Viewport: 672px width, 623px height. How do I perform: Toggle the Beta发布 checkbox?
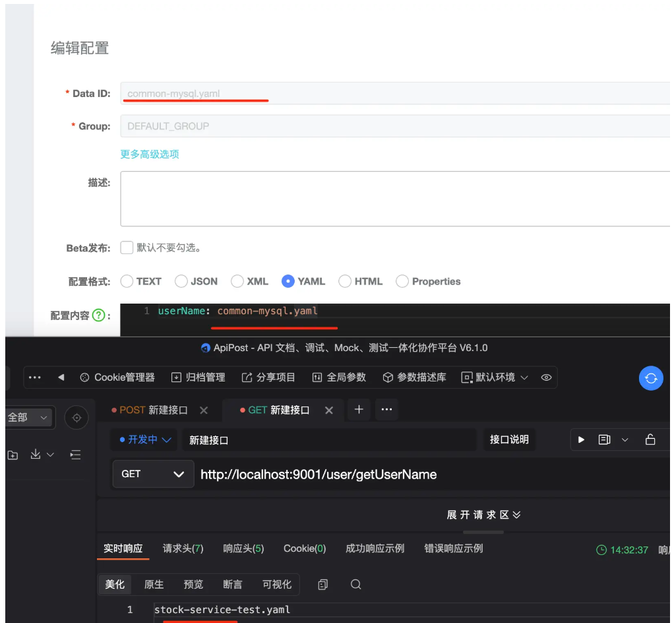127,248
